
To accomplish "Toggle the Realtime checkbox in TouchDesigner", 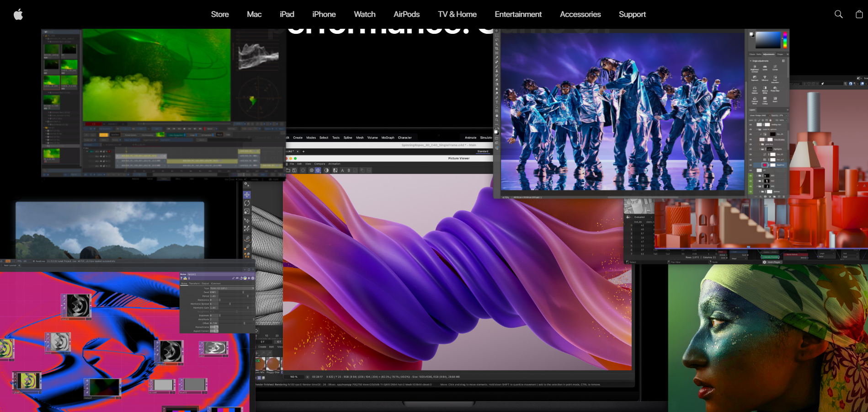I will point(34,261).
